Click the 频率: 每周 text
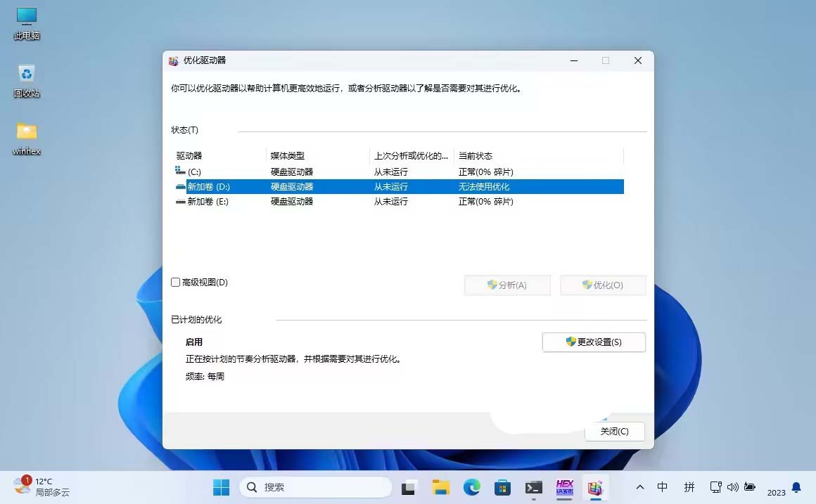 (205, 376)
